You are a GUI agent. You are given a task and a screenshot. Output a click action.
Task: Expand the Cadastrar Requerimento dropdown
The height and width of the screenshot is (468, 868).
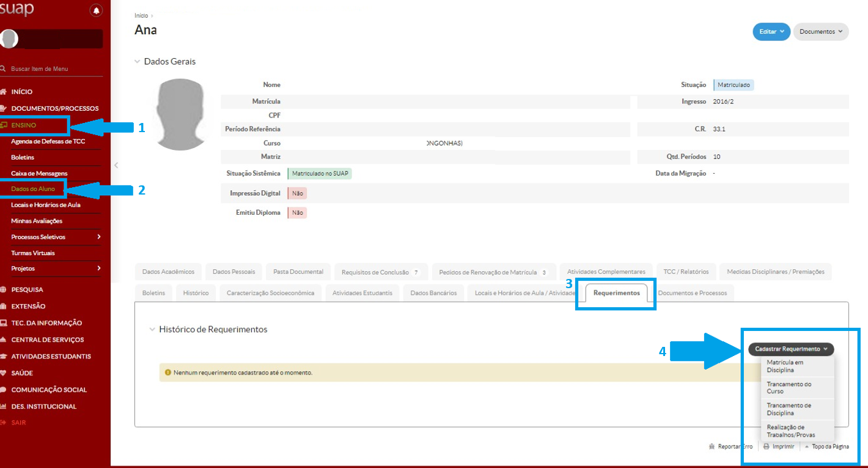(790, 349)
